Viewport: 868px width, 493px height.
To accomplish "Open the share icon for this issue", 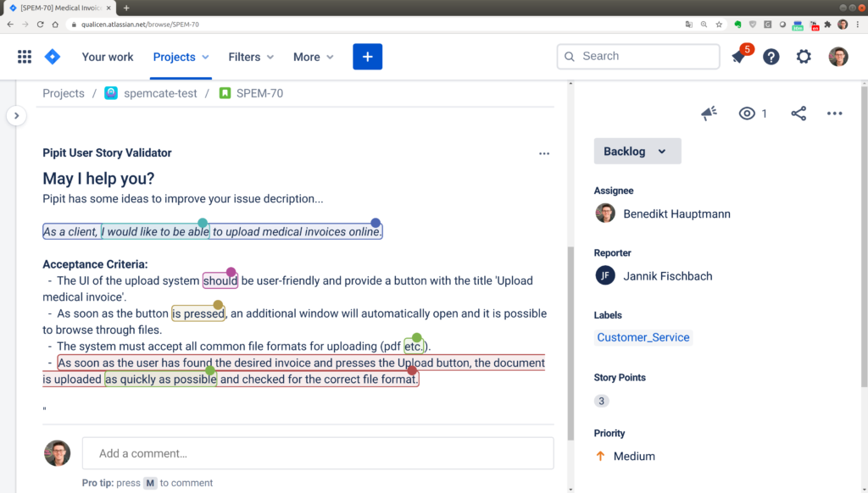I will pyautogui.click(x=798, y=113).
